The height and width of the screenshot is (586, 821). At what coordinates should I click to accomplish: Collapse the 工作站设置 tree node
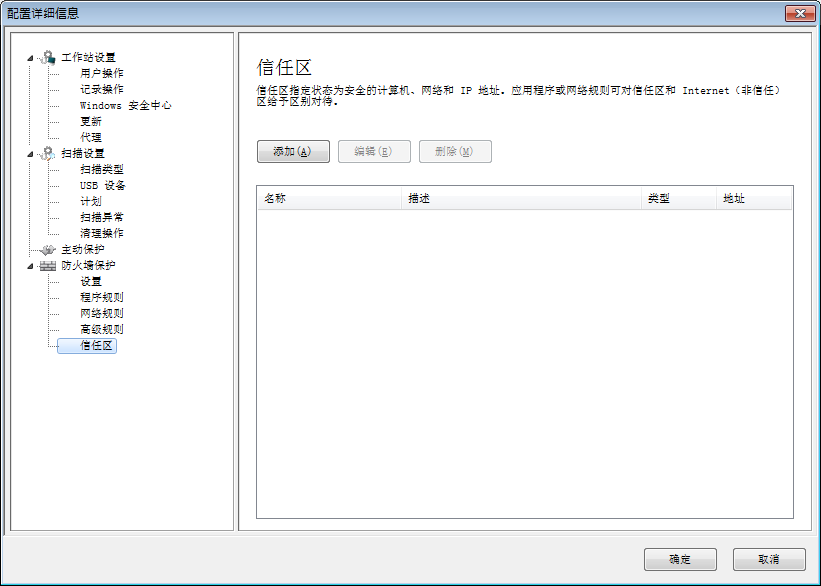pyautogui.click(x=30, y=57)
